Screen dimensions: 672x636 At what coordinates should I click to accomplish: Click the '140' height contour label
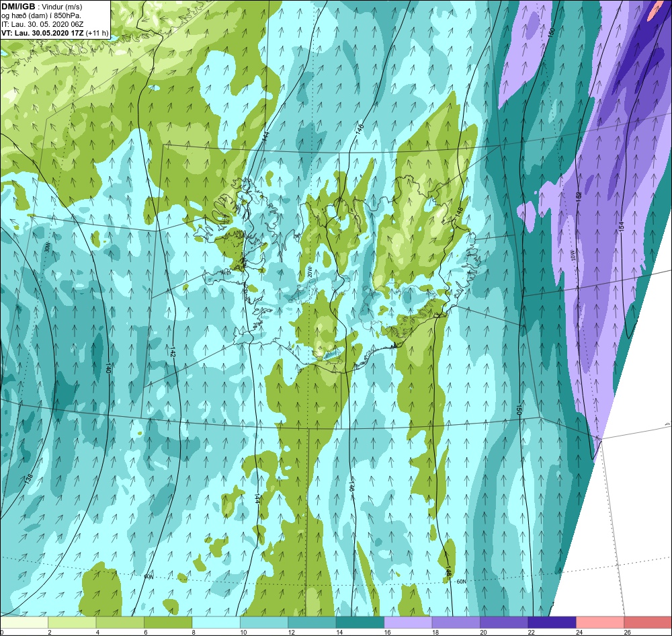pyautogui.click(x=108, y=368)
